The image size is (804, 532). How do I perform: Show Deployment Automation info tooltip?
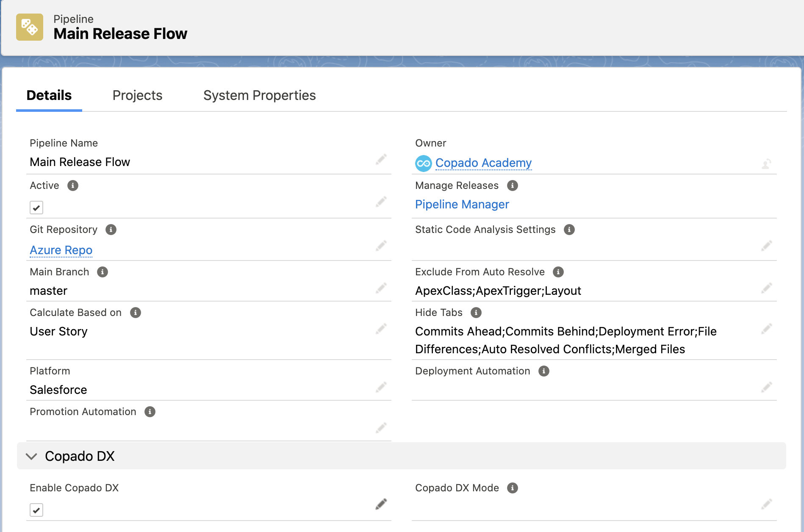point(544,371)
